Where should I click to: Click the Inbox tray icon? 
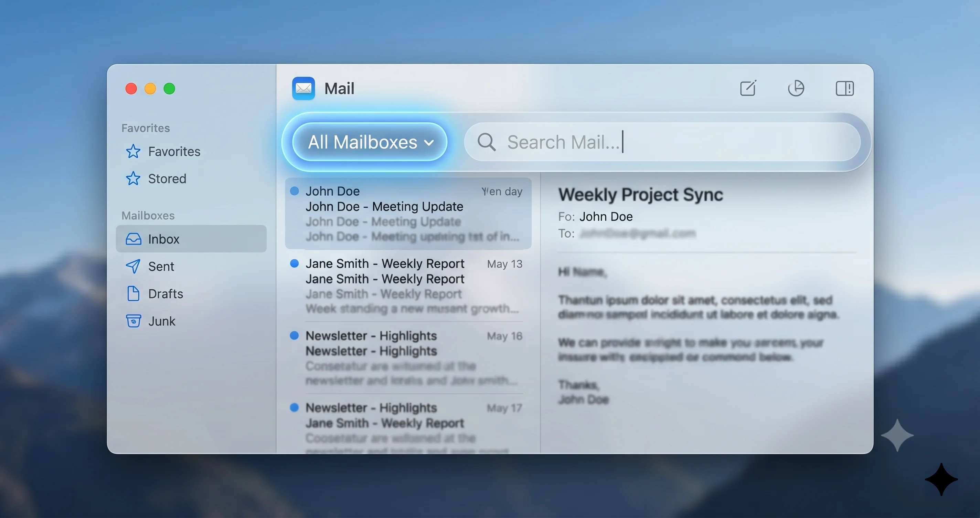(134, 239)
